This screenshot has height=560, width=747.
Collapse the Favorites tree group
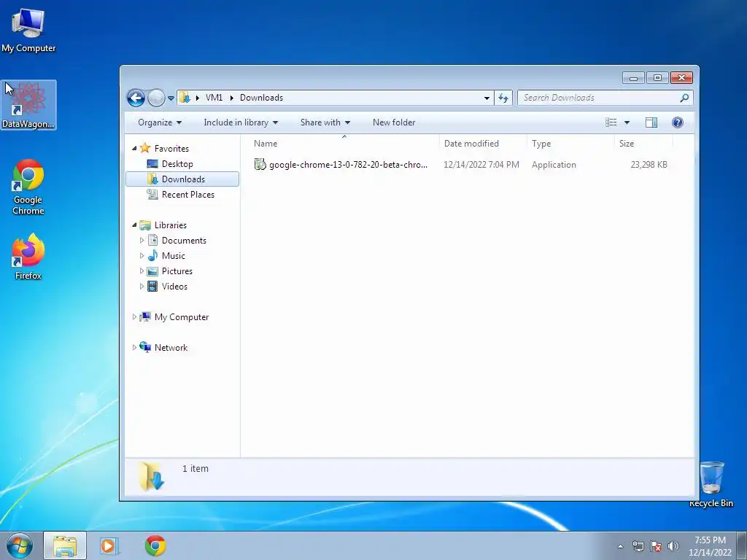click(134, 149)
